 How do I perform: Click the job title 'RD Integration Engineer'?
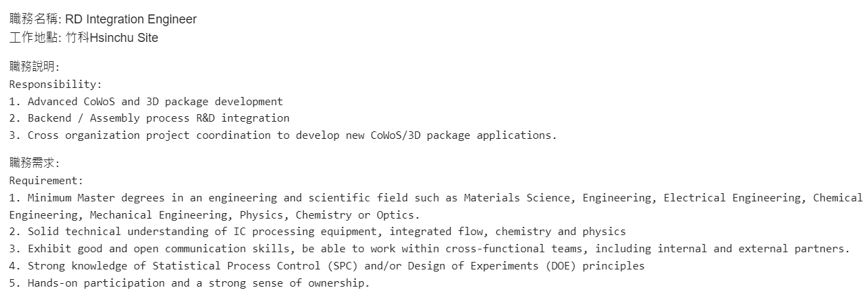pyautogui.click(x=131, y=19)
